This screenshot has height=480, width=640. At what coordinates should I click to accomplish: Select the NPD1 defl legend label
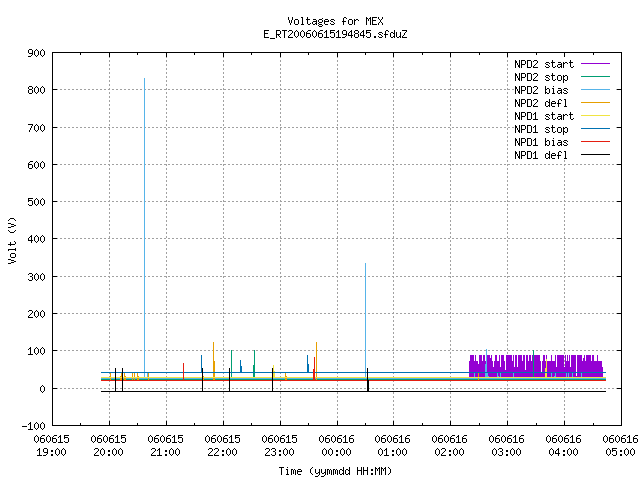(x=541, y=155)
